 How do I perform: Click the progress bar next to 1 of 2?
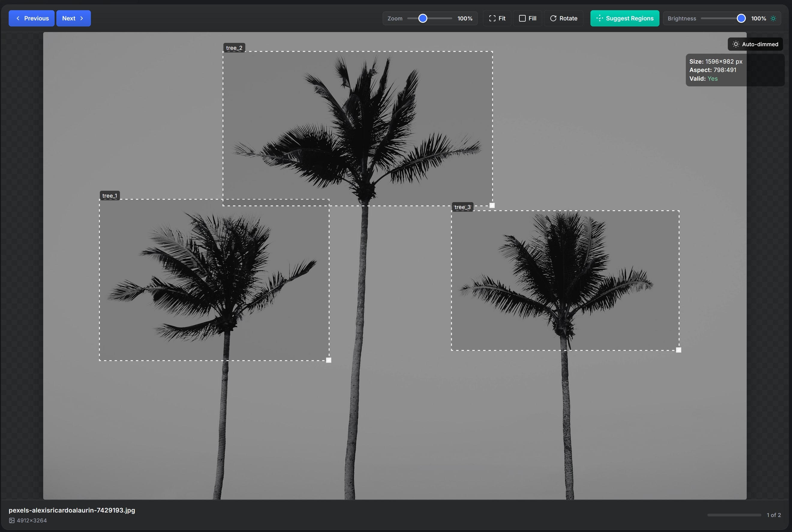pos(734,515)
